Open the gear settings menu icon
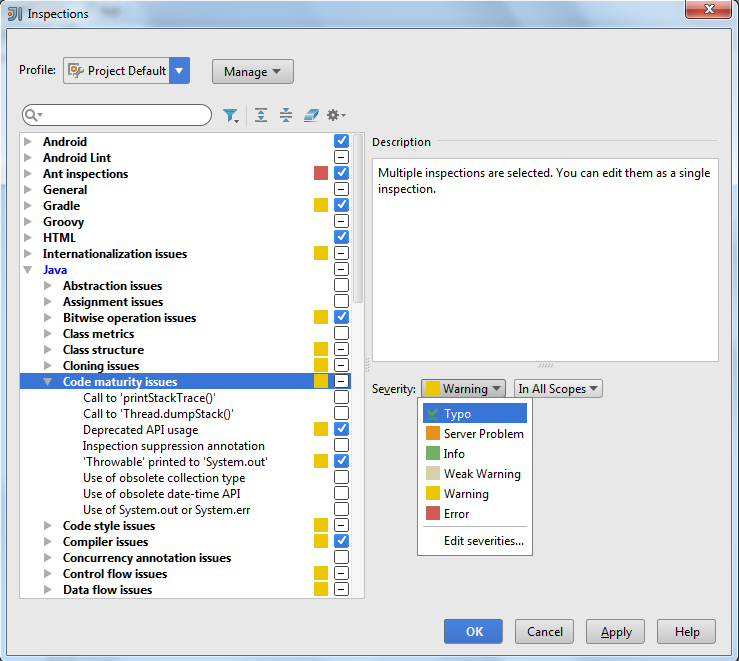 pyautogui.click(x=335, y=115)
